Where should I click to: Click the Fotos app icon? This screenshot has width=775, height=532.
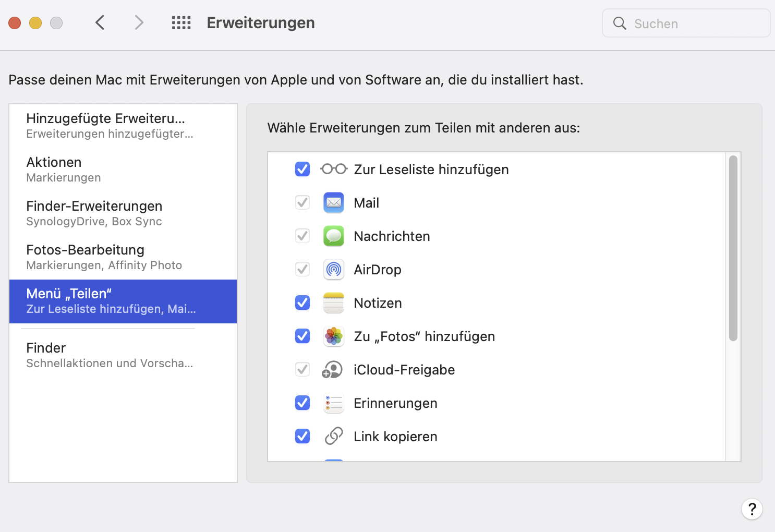[x=334, y=336]
